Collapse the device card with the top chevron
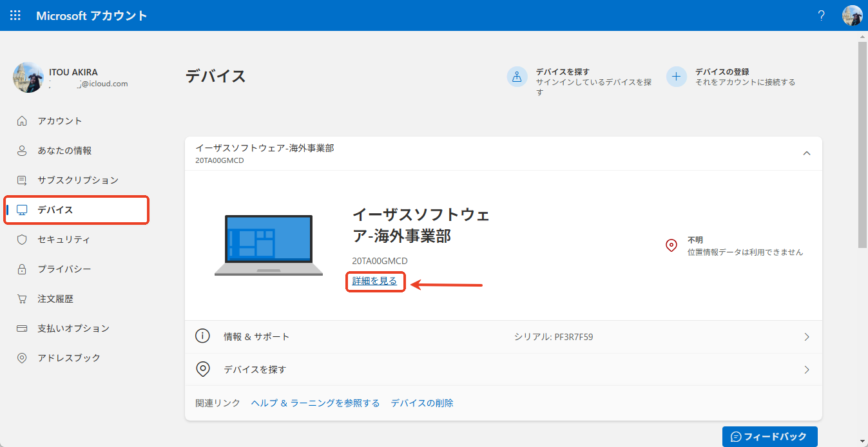The height and width of the screenshot is (447, 868). (x=806, y=153)
